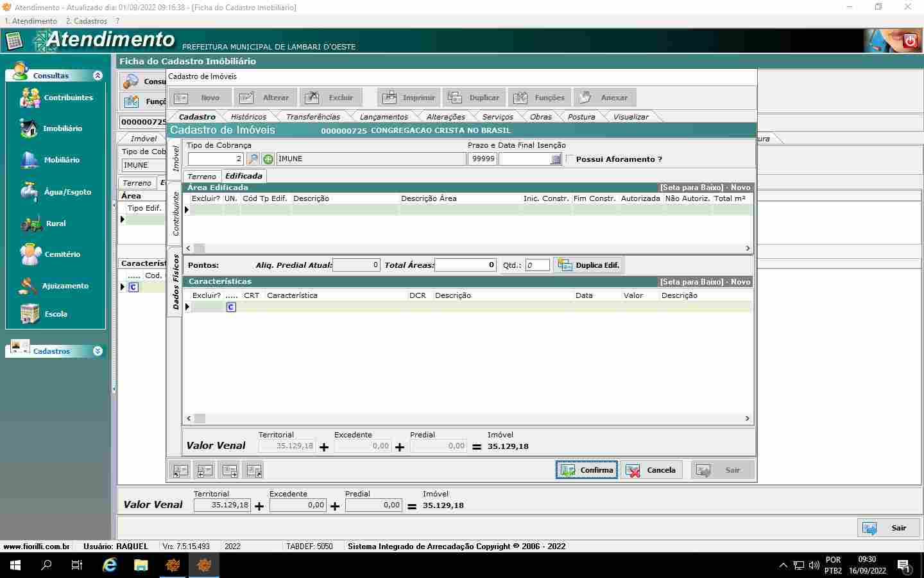Click the Qtd. input field
This screenshot has height=578, width=924.
(x=537, y=265)
